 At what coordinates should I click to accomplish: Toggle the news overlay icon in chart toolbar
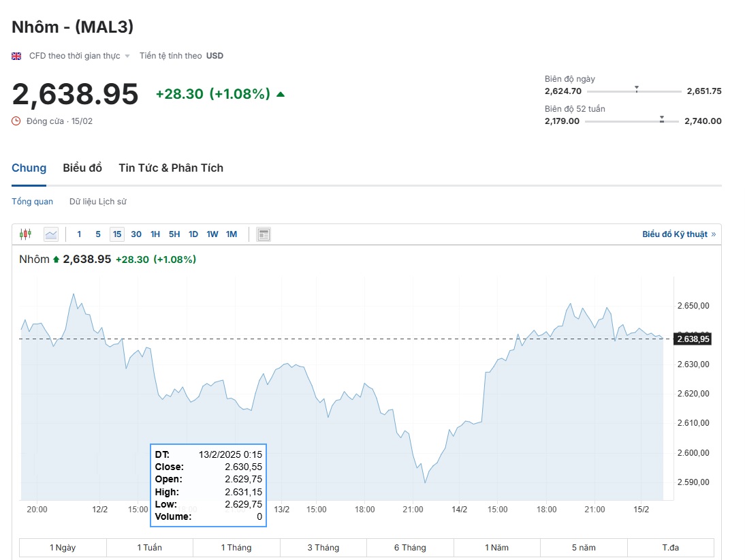(264, 234)
